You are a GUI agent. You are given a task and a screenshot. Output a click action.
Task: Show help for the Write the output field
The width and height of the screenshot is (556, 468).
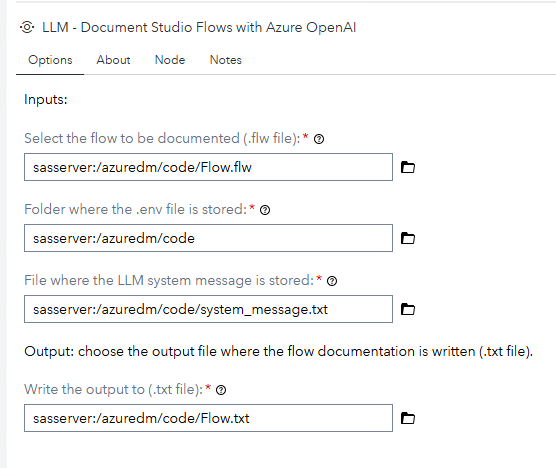(x=221, y=390)
